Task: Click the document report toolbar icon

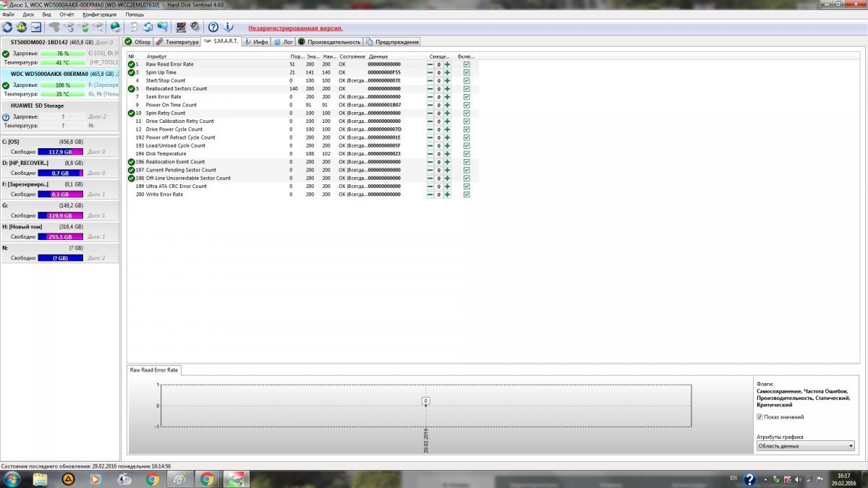Action: [x=135, y=27]
